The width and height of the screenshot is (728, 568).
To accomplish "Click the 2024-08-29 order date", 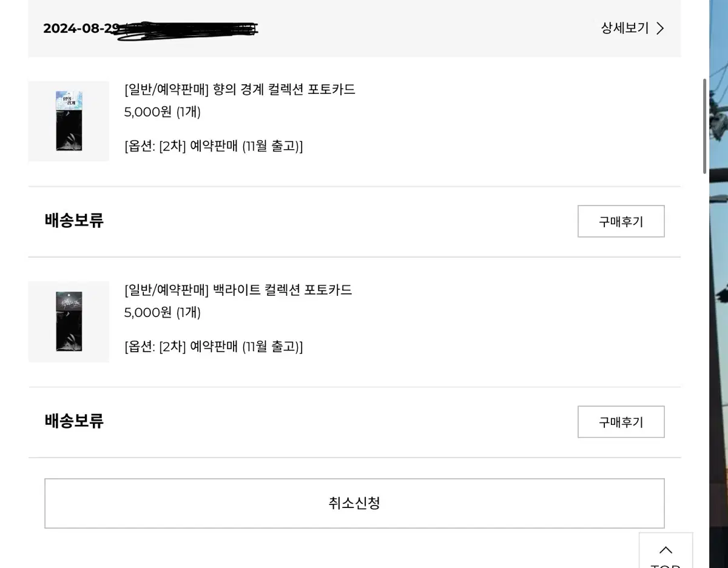I will tap(81, 28).
